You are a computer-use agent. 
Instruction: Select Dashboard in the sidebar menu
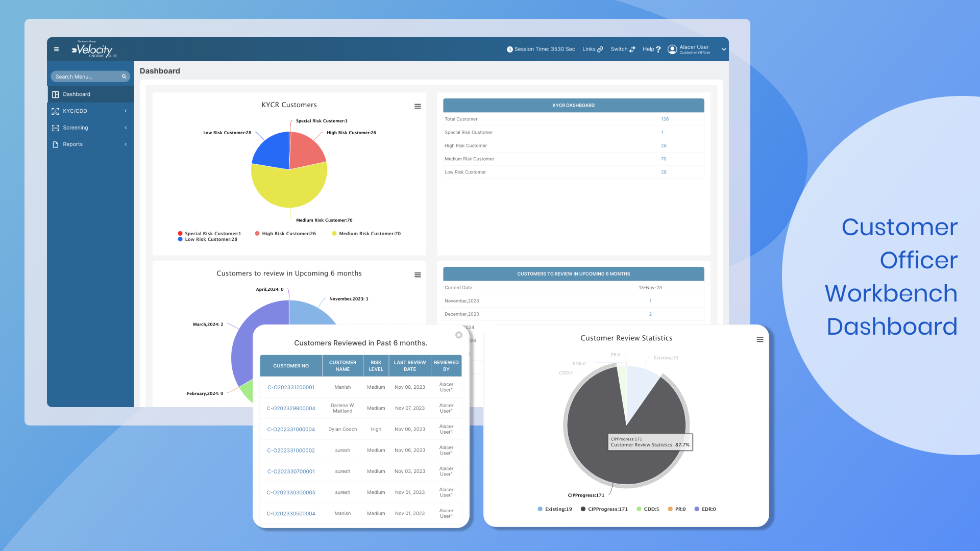(x=77, y=94)
